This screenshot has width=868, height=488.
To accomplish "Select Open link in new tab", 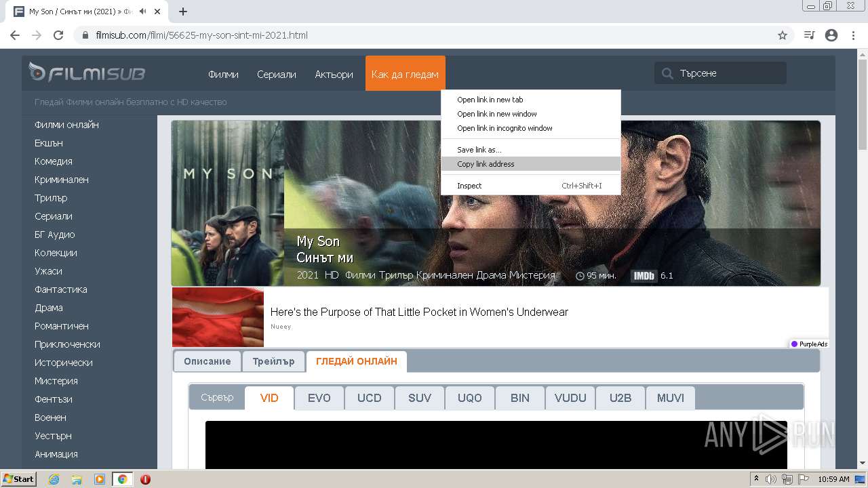I will [531, 100].
